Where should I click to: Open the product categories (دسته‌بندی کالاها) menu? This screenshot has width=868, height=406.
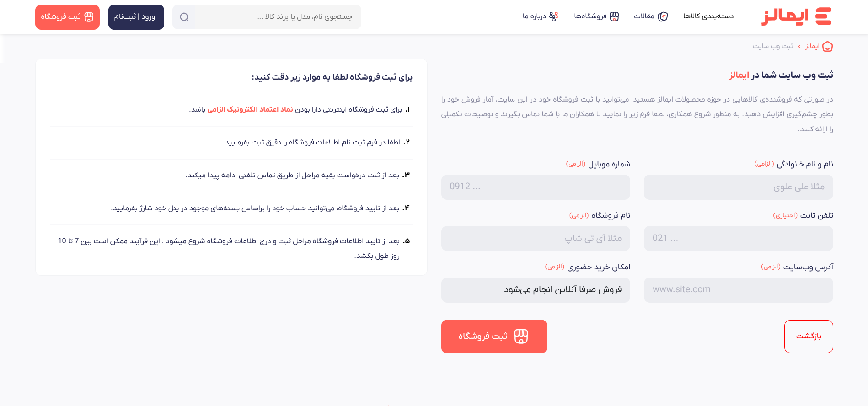point(708,16)
